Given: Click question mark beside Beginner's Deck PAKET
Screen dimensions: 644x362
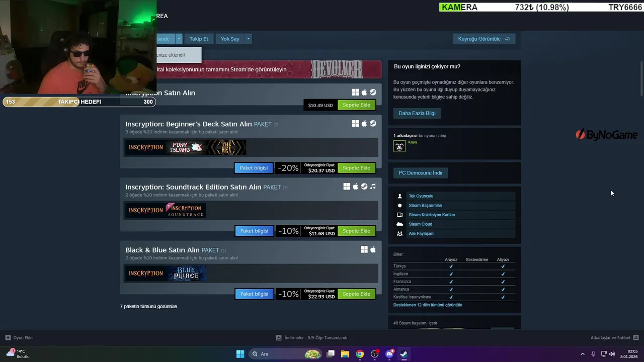Looking at the screenshot, I should (x=276, y=125).
